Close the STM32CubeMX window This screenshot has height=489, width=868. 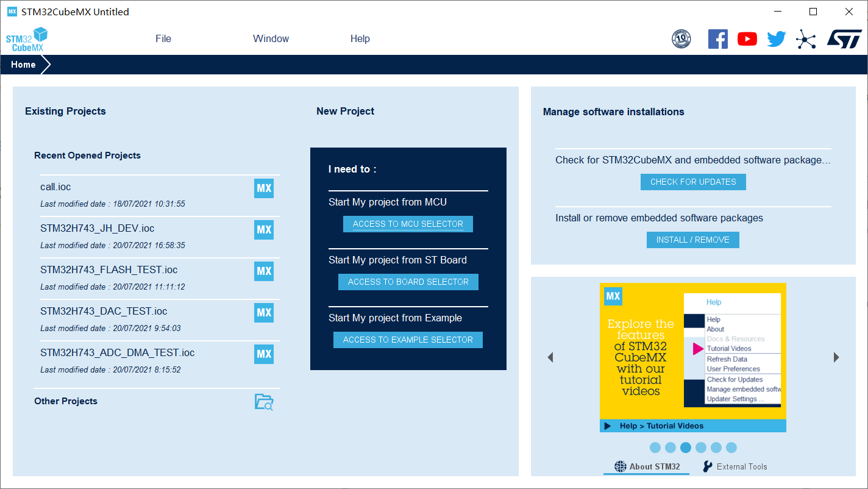point(849,12)
